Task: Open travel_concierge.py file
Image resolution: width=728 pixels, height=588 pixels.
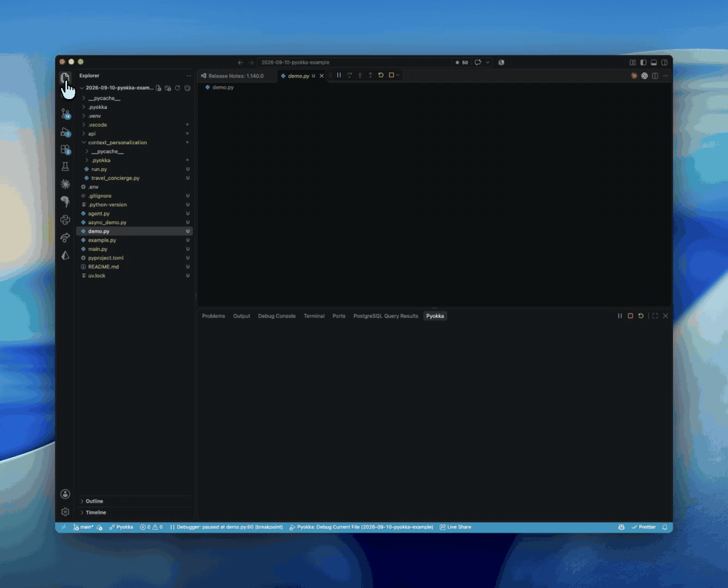Action: point(135,178)
